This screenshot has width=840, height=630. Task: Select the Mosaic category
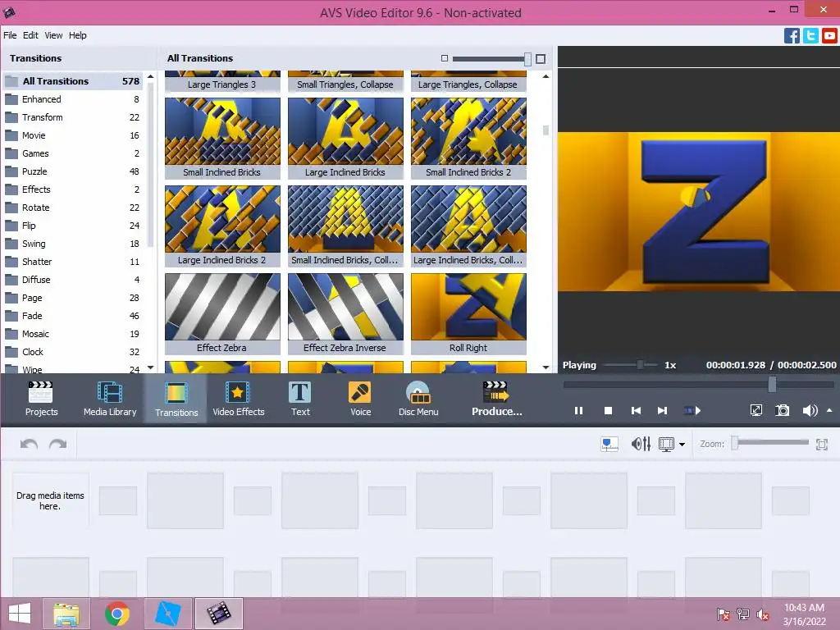pyautogui.click(x=73, y=334)
